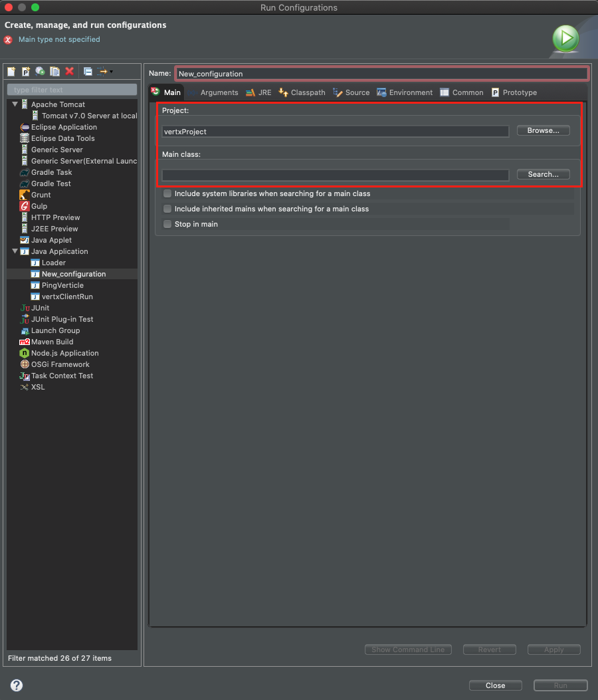Click Browse to choose a project
The width and height of the screenshot is (598, 700).
click(x=543, y=130)
